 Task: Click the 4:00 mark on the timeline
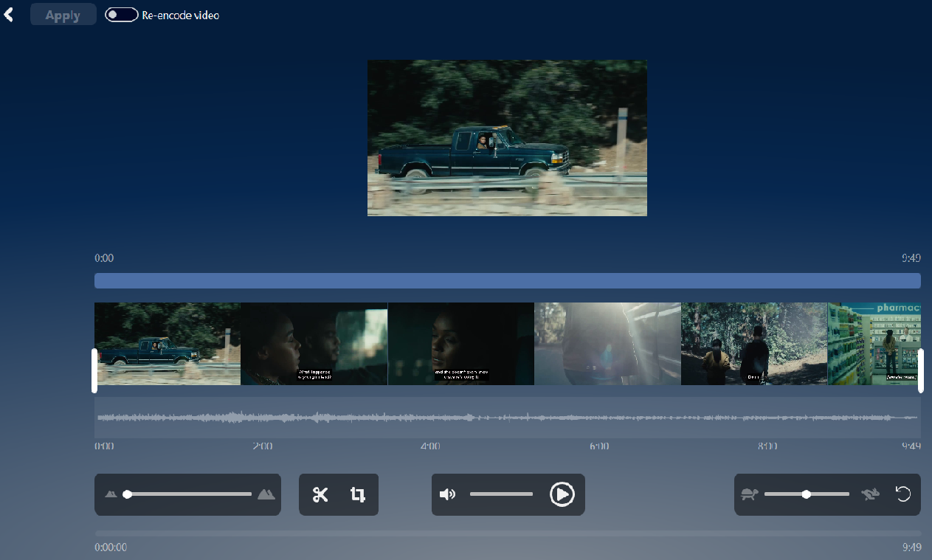(431, 446)
